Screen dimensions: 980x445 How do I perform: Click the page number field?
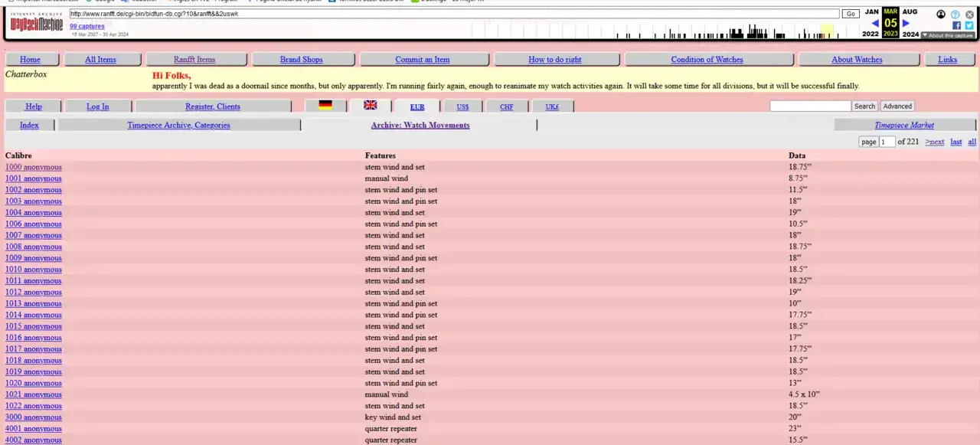coord(887,142)
